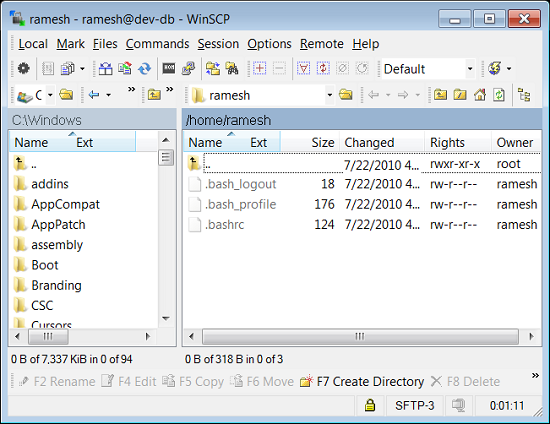Click the Unselect Files minus icon
The width and height of the screenshot is (550, 424).
tap(279, 68)
